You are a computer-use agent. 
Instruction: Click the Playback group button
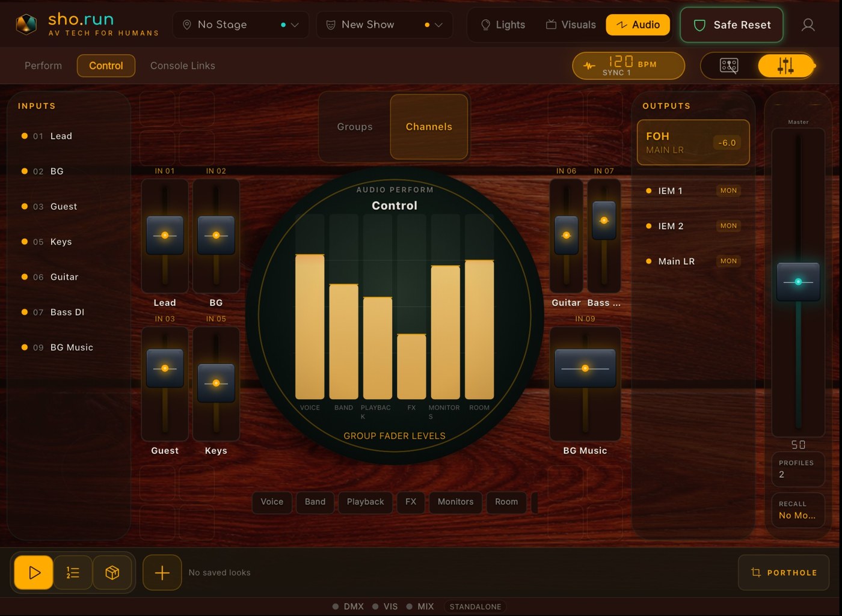coord(365,502)
